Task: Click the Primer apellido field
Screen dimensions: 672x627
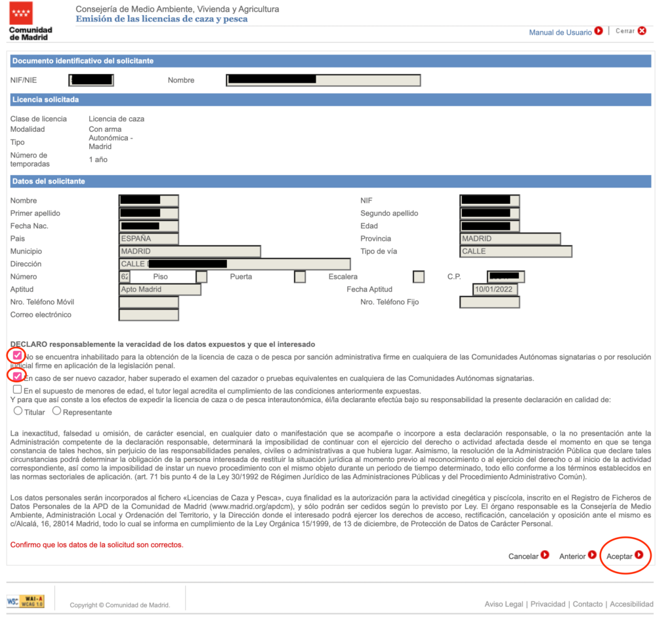Action: pyautogui.click(x=148, y=213)
